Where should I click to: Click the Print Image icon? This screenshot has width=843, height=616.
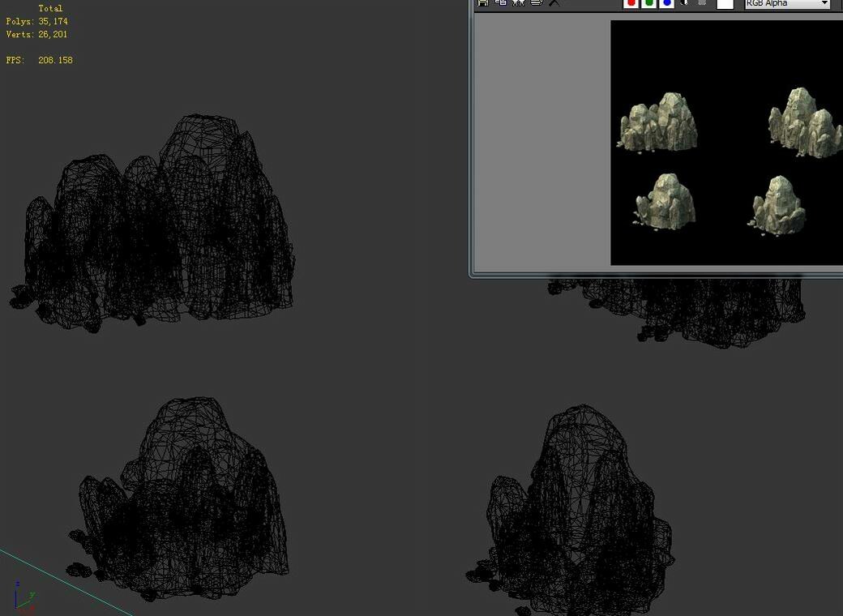pos(536,2)
